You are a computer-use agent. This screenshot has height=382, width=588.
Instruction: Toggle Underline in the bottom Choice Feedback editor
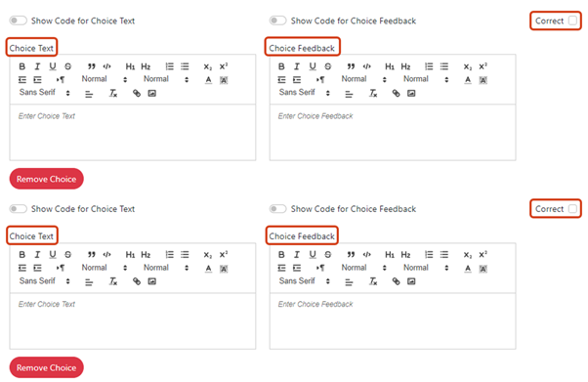point(313,255)
